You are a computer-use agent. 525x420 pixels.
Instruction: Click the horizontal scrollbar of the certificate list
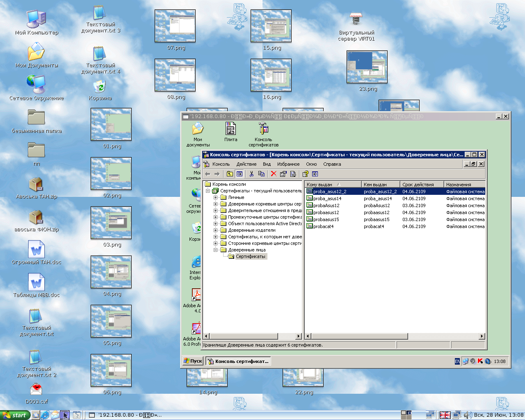click(443, 336)
